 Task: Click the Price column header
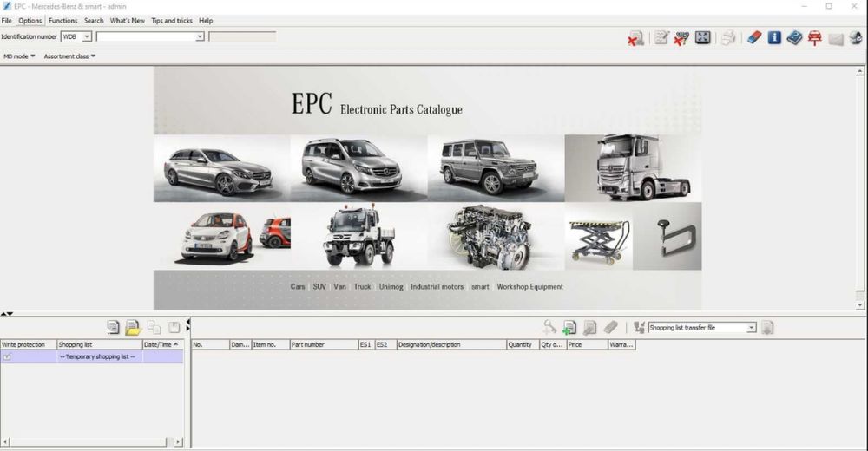point(587,344)
